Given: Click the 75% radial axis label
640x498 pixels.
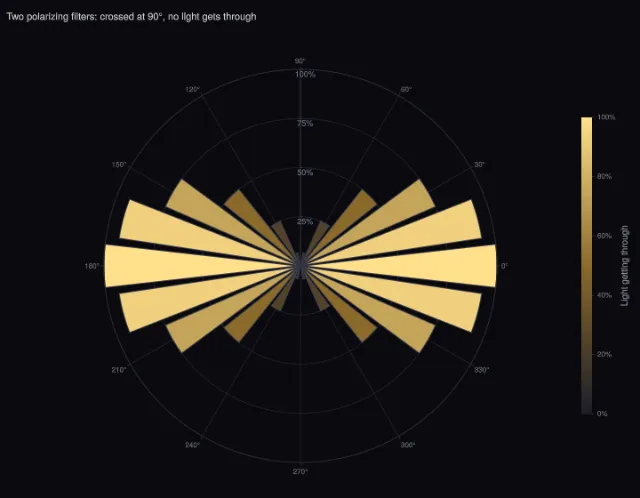Looking at the screenshot, I should point(305,123).
